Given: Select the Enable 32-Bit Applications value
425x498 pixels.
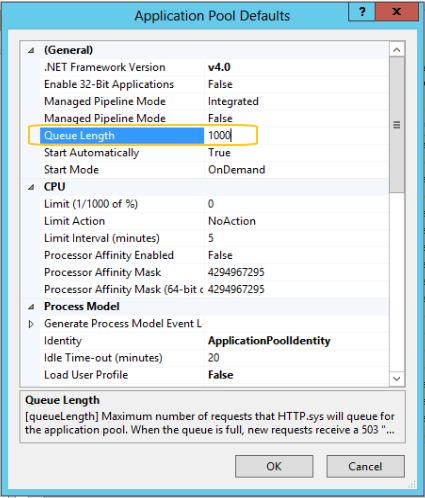Looking at the screenshot, I should [220, 84].
